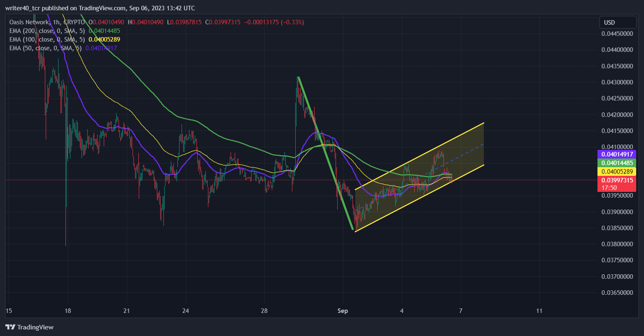Image resolution: width=644 pixels, height=336 pixels.
Task: Click the 7 date label on the time axis
Action: point(461,311)
